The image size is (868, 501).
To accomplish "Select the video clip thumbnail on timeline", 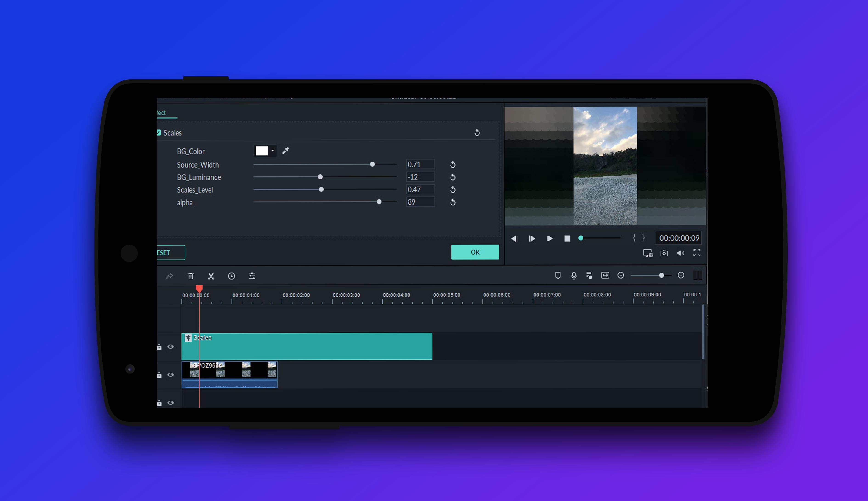I will tap(229, 374).
